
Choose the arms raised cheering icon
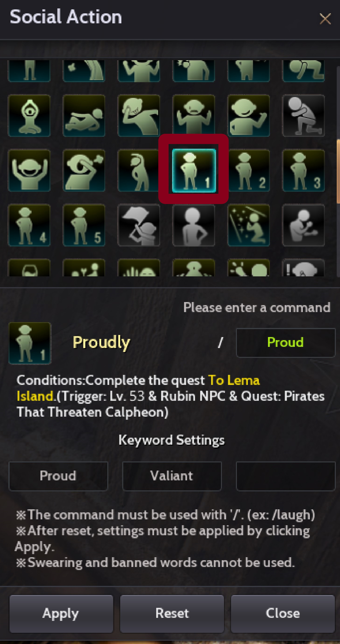pos(29,170)
